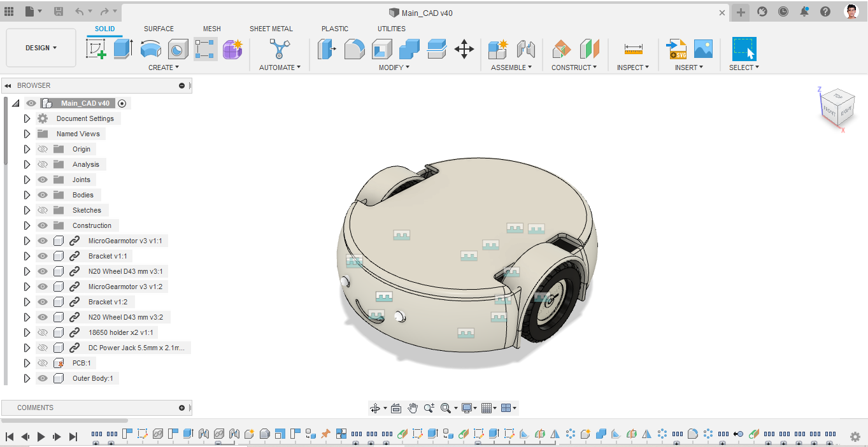Select the Shell tool
868x447 pixels.
pyautogui.click(x=381, y=49)
